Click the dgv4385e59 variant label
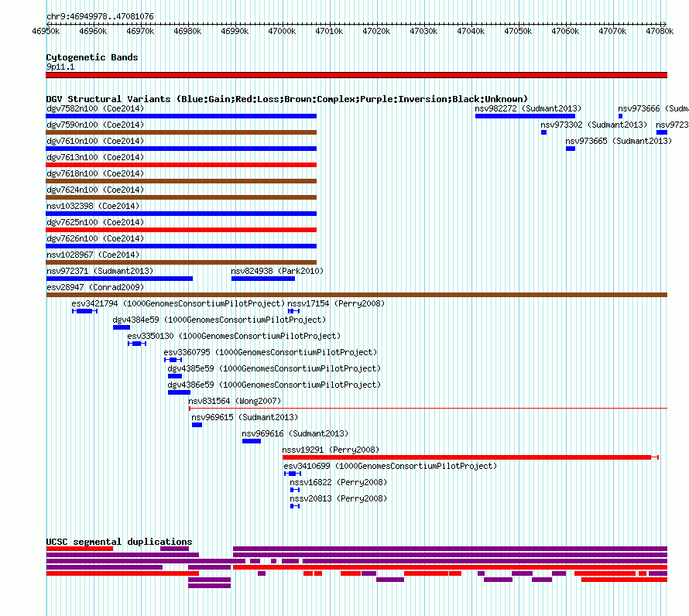This screenshot has width=689, height=616. click(x=274, y=368)
